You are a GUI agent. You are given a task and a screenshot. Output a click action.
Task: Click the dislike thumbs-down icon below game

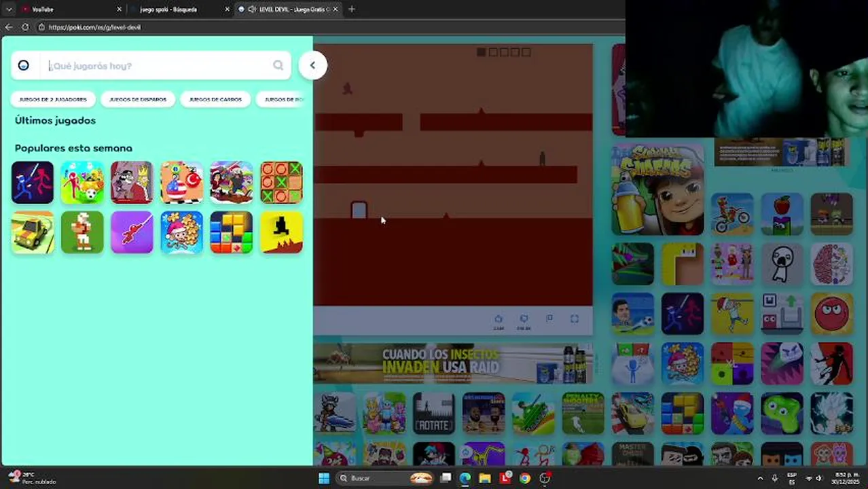(524, 319)
